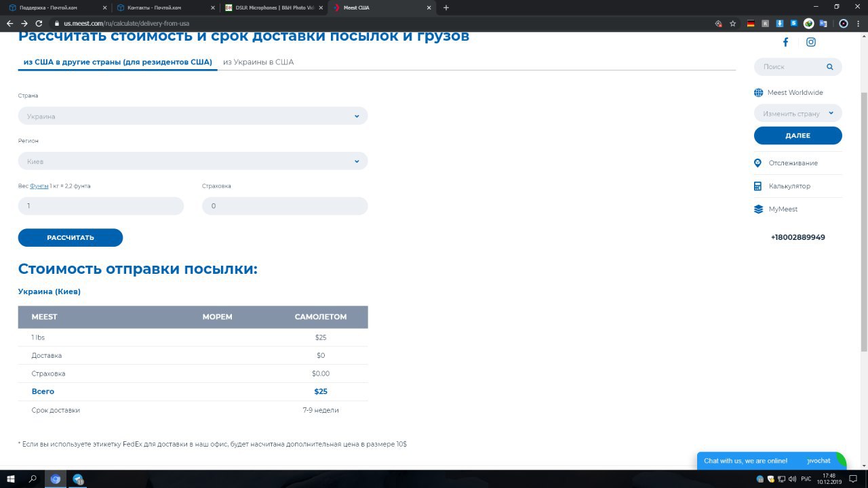The width and height of the screenshot is (868, 488).
Task: Close the Meest США browser tab
Action: pyautogui.click(x=429, y=7)
